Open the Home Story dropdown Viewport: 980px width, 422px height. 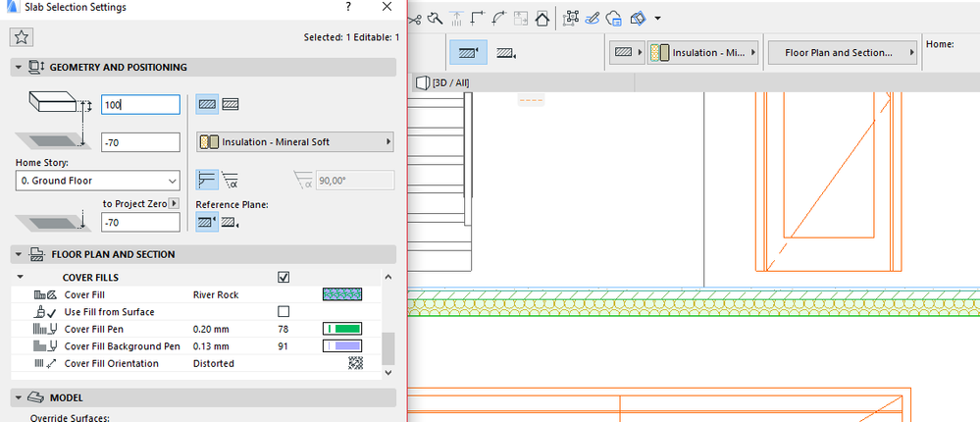click(x=97, y=181)
